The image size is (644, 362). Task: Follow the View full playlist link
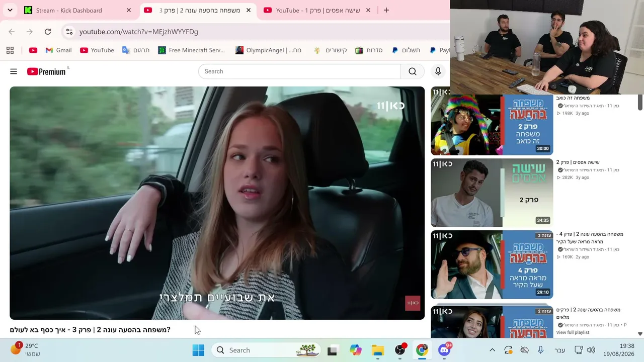[x=573, y=332]
